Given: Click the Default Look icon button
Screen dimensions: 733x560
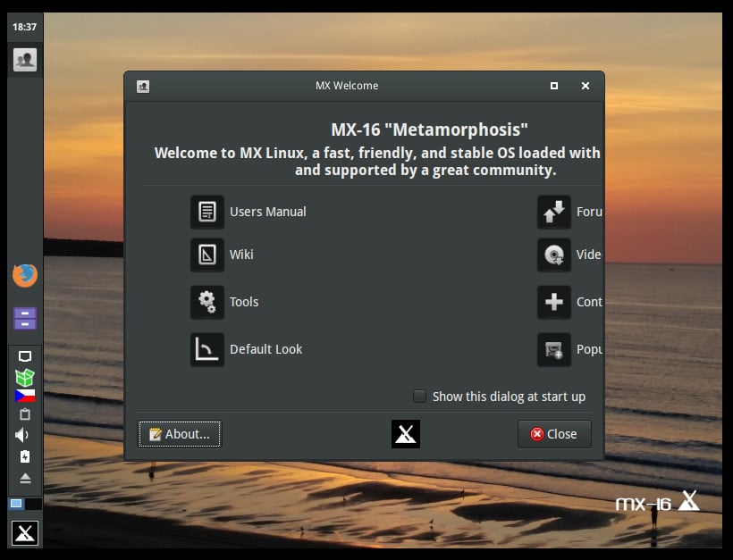Looking at the screenshot, I should 207,349.
